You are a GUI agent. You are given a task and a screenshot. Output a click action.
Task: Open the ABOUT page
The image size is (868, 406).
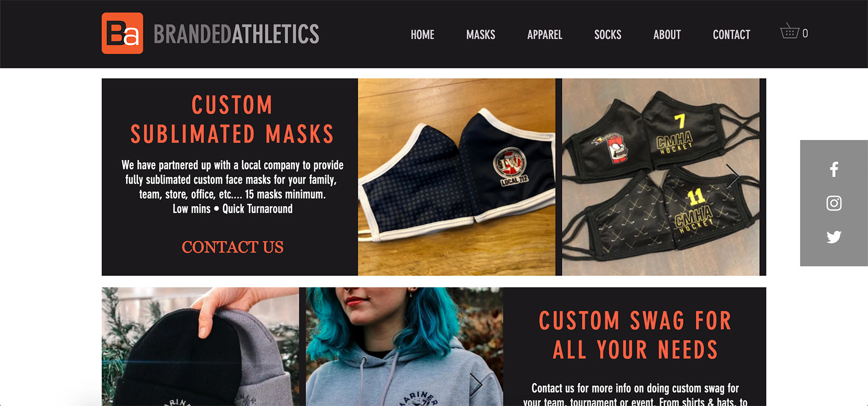pyautogui.click(x=667, y=35)
